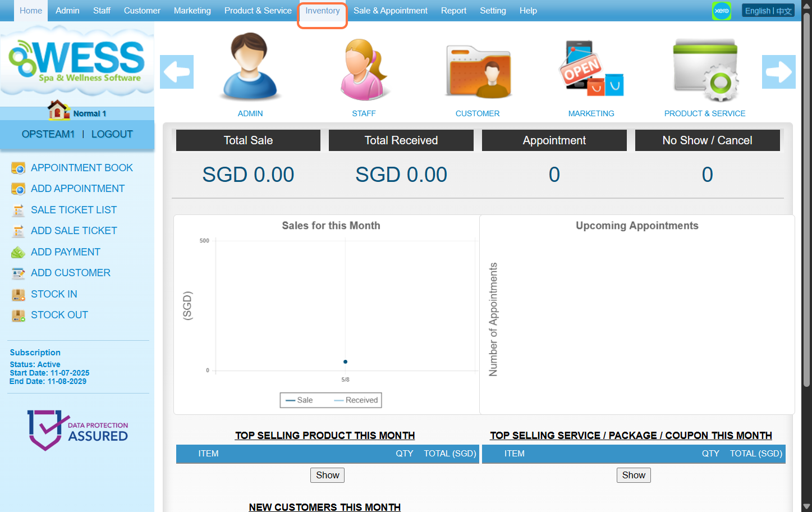Open the Setting menu

point(493,11)
